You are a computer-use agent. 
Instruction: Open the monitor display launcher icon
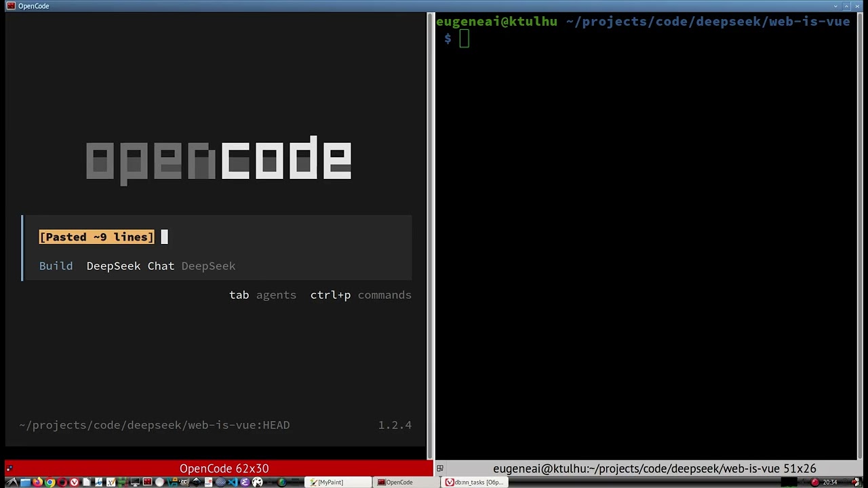click(135, 483)
